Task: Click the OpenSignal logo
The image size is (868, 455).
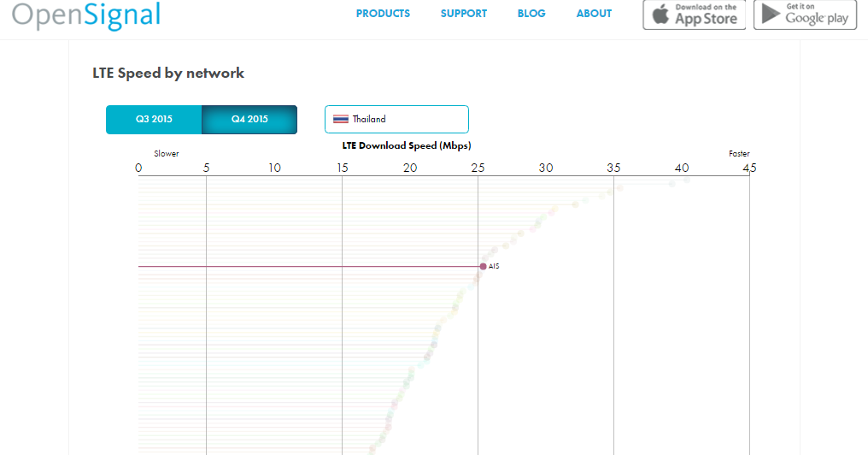Action: [x=86, y=15]
